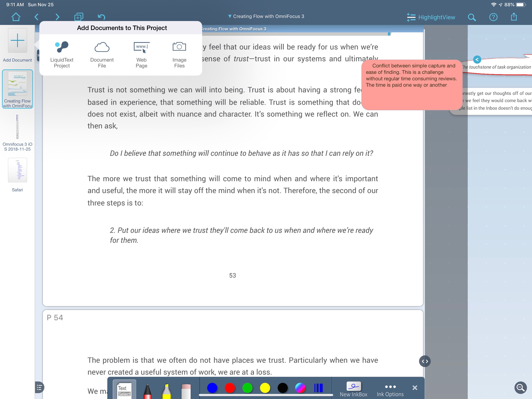This screenshot has height=399, width=532.
Task: Toggle HighlightView mode
Action: point(431,17)
